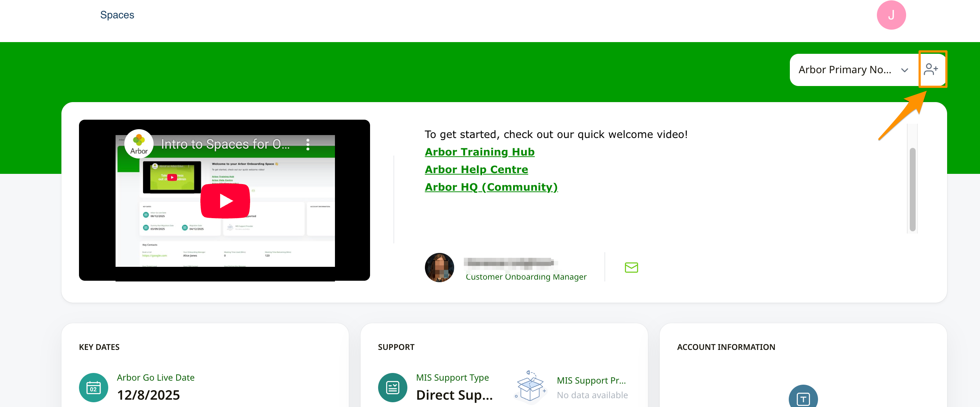Click the Customer Onboarding Manager profile photo
Image resolution: width=980 pixels, height=407 pixels.
[439, 267]
